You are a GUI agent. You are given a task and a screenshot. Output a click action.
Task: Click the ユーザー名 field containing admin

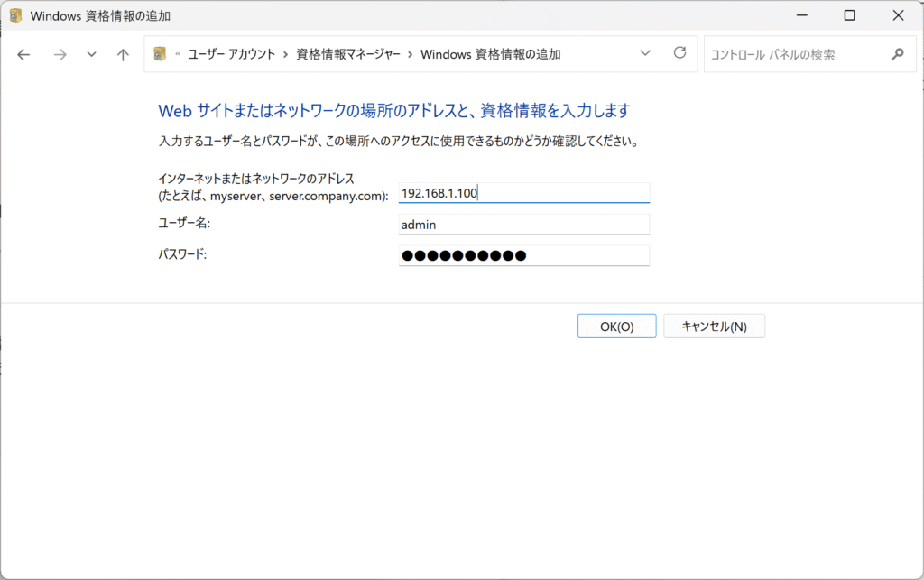pos(524,225)
